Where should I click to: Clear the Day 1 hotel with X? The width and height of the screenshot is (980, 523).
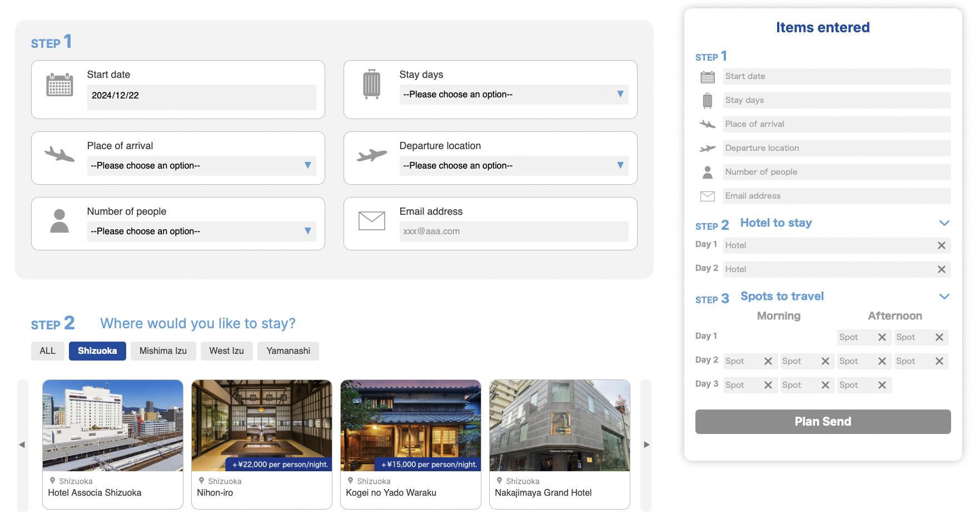941,245
